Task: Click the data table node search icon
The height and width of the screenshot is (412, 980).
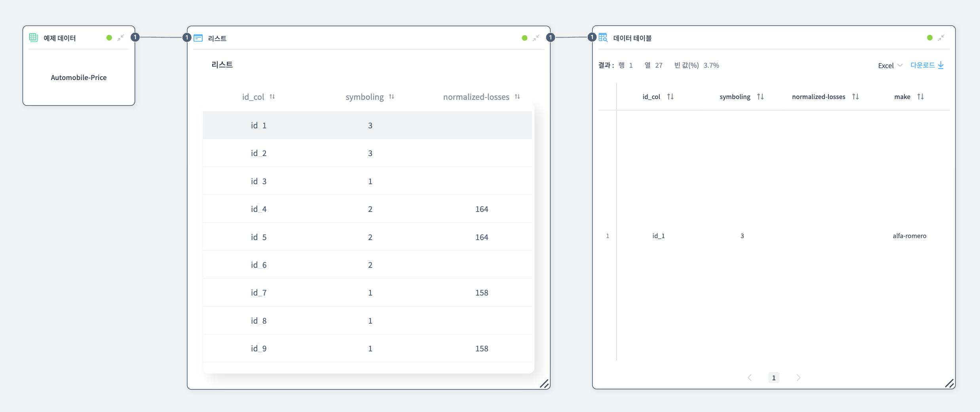Action: [x=603, y=38]
